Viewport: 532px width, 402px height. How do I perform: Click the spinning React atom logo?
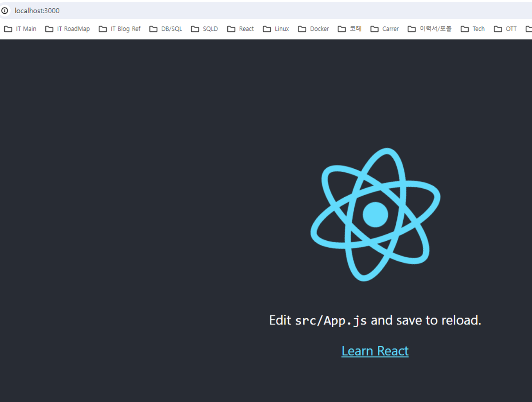click(x=375, y=214)
